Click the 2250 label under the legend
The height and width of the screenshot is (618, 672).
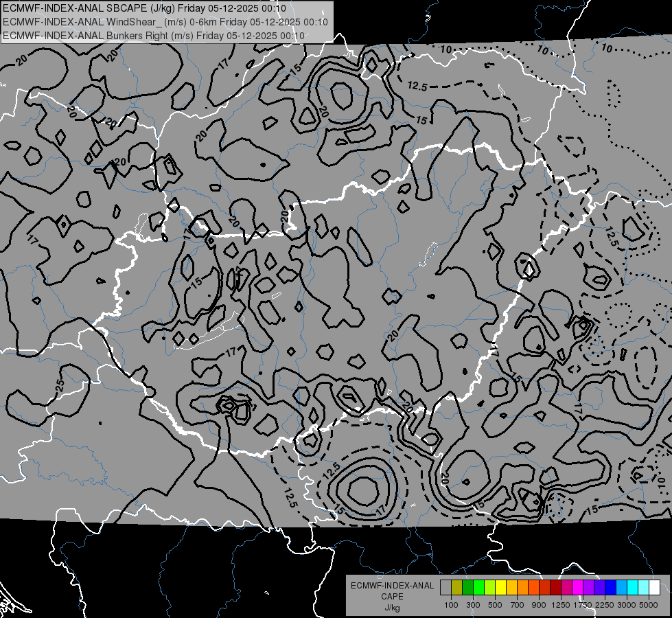point(605,605)
